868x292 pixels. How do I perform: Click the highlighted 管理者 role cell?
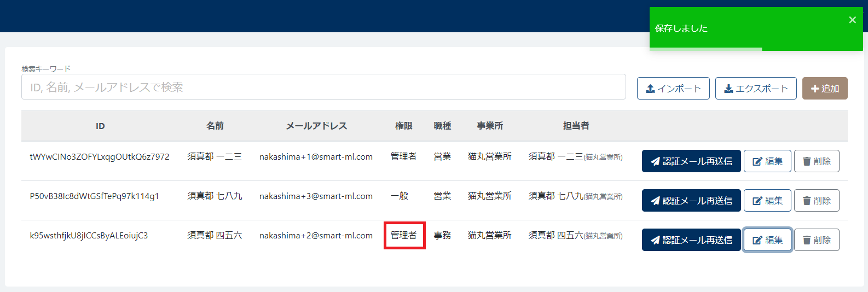coord(404,236)
